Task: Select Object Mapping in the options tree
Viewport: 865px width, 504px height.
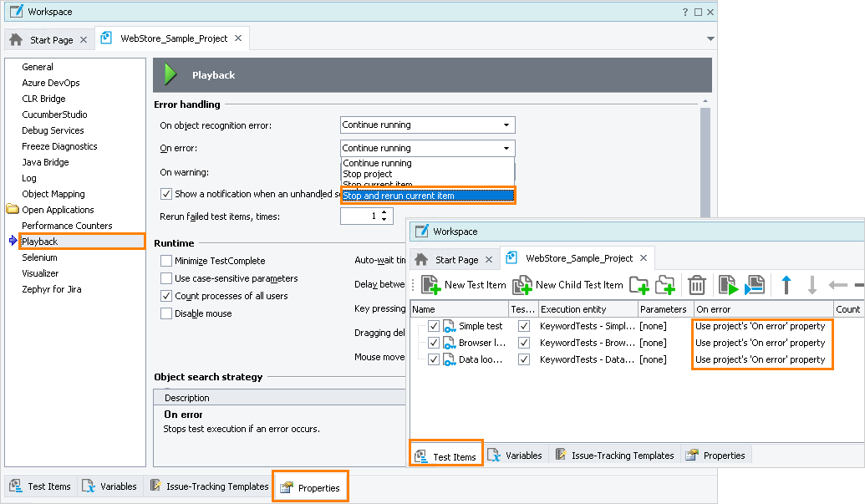Action: [53, 194]
